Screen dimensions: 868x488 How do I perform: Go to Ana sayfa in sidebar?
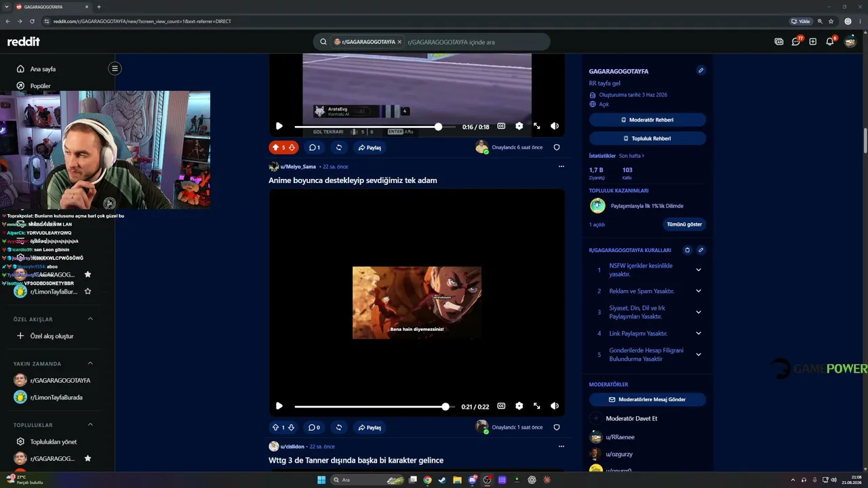[43, 68]
